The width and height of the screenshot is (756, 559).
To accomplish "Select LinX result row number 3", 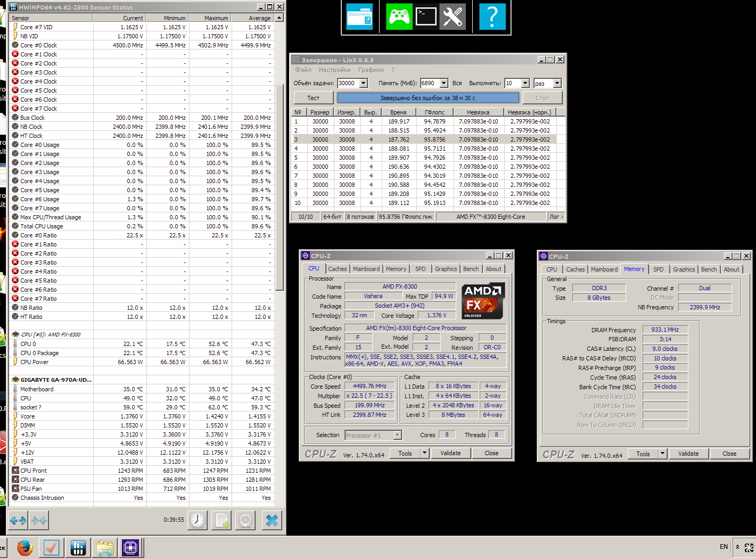I will pos(424,139).
